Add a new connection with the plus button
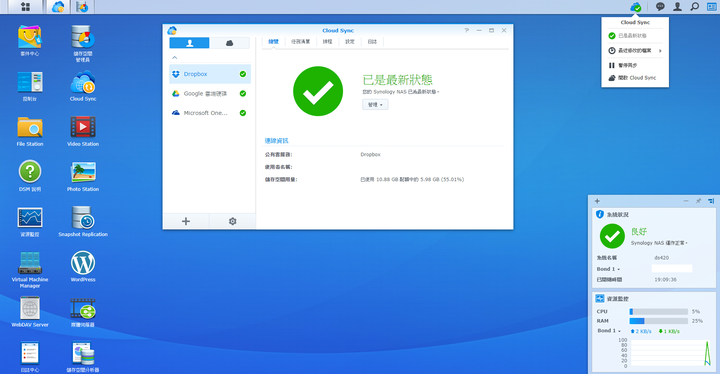The height and width of the screenshot is (374, 720). click(186, 221)
